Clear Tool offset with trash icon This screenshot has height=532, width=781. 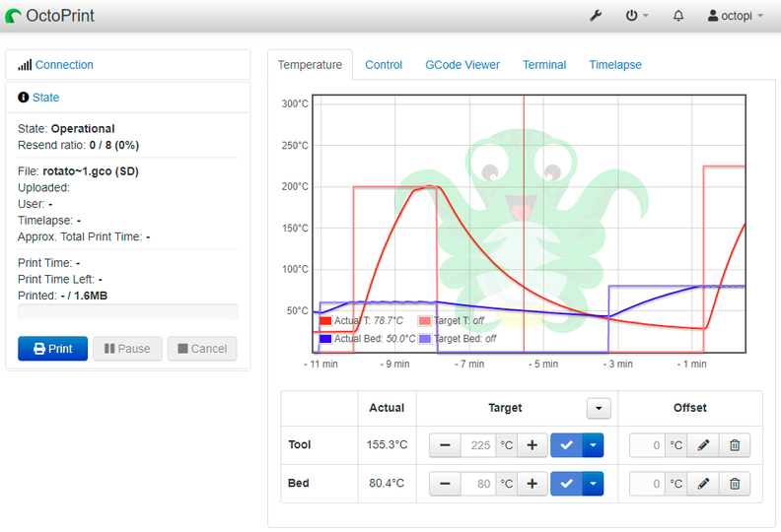click(x=735, y=445)
